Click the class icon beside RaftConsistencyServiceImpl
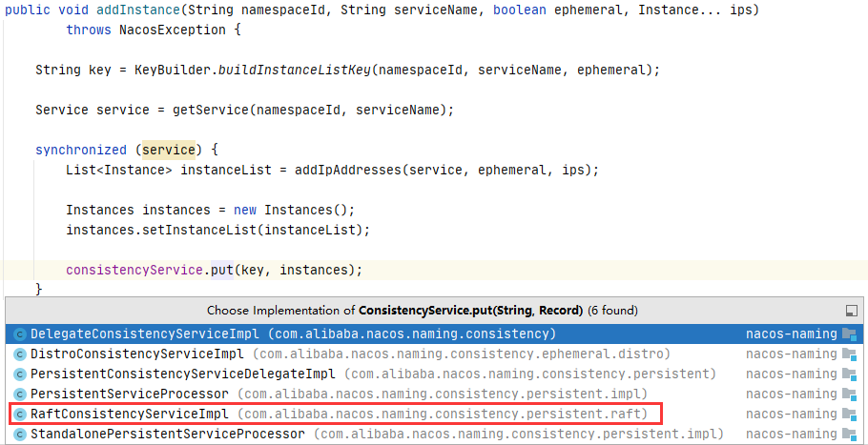Viewport: 868px width, 445px height. click(20, 414)
